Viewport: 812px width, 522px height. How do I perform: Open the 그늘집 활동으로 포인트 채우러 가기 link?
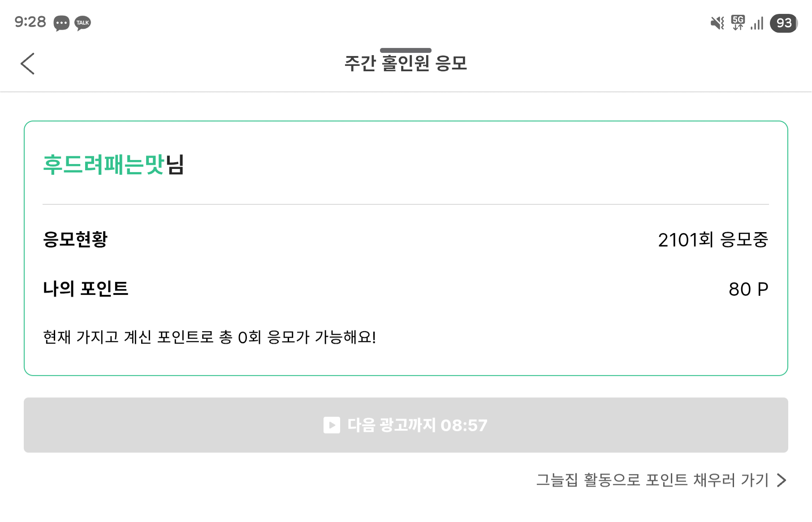(652, 480)
